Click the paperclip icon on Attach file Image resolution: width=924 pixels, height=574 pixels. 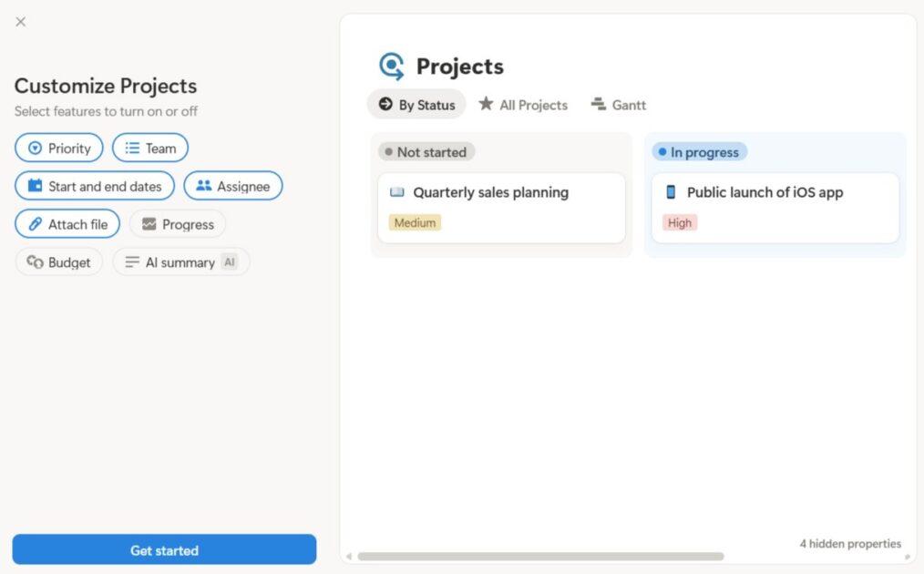pos(35,223)
